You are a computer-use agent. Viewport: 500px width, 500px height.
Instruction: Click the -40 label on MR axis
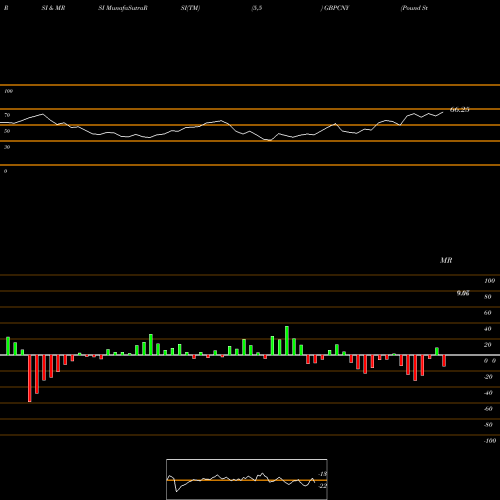[488, 393]
